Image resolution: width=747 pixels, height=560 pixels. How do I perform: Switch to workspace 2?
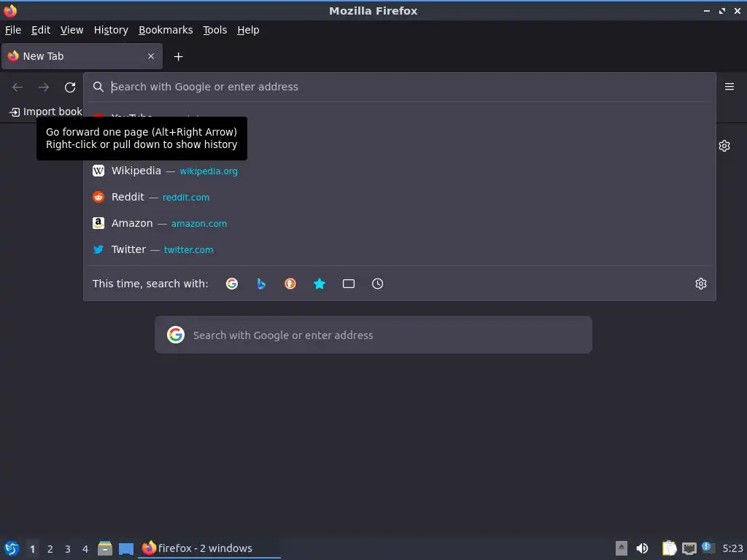pyautogui.click(x=50, y=549)
